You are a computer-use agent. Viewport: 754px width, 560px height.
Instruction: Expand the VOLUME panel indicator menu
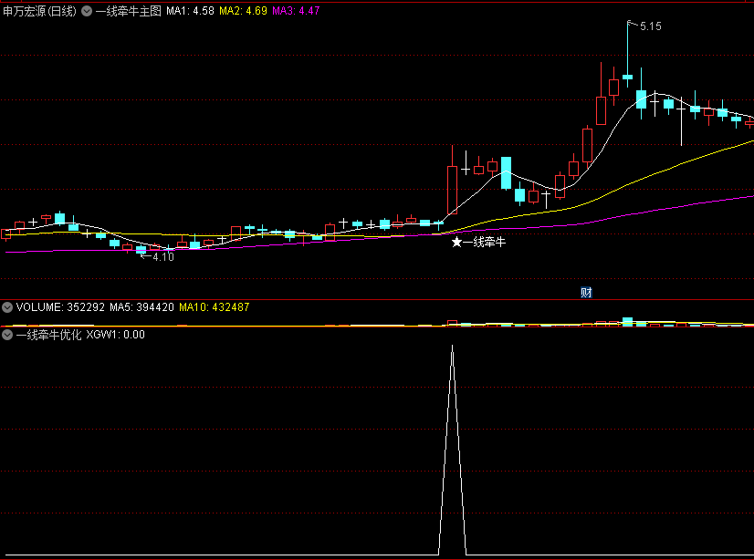coord(7,307)
